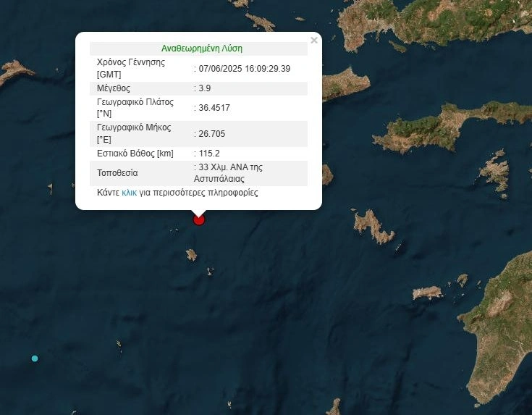This screenshot has width=532, height=415.
Task: Click the Χρόνος Γέννησης [GMT] label
Action: [x=131, y=68]
